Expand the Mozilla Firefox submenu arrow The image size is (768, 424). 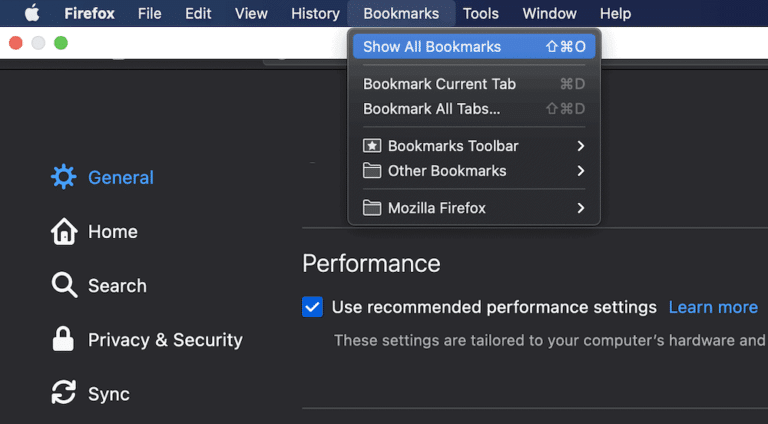coord(580,208)
